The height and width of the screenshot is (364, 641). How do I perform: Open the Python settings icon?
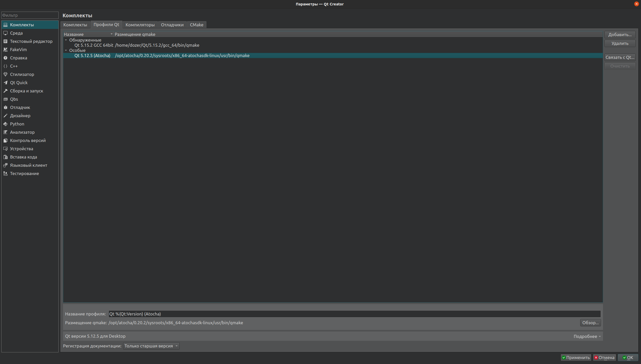click(5, 124)
